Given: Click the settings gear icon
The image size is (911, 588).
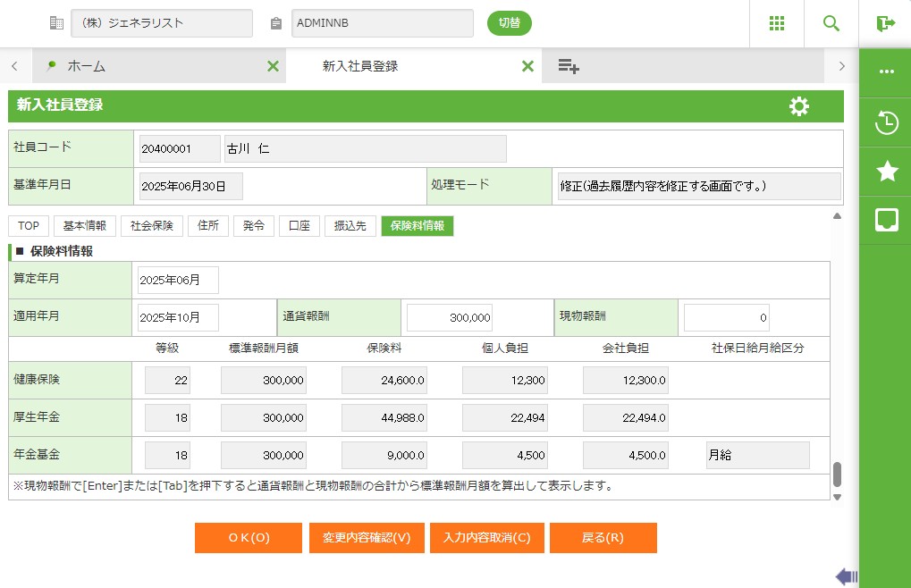Looking at the screenshot, I should (798, 106).
